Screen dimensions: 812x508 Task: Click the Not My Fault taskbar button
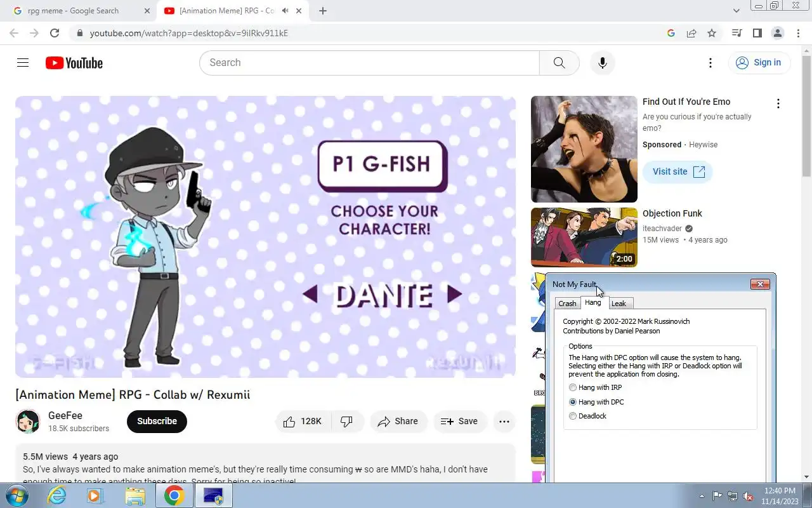(x=213, y=496)
